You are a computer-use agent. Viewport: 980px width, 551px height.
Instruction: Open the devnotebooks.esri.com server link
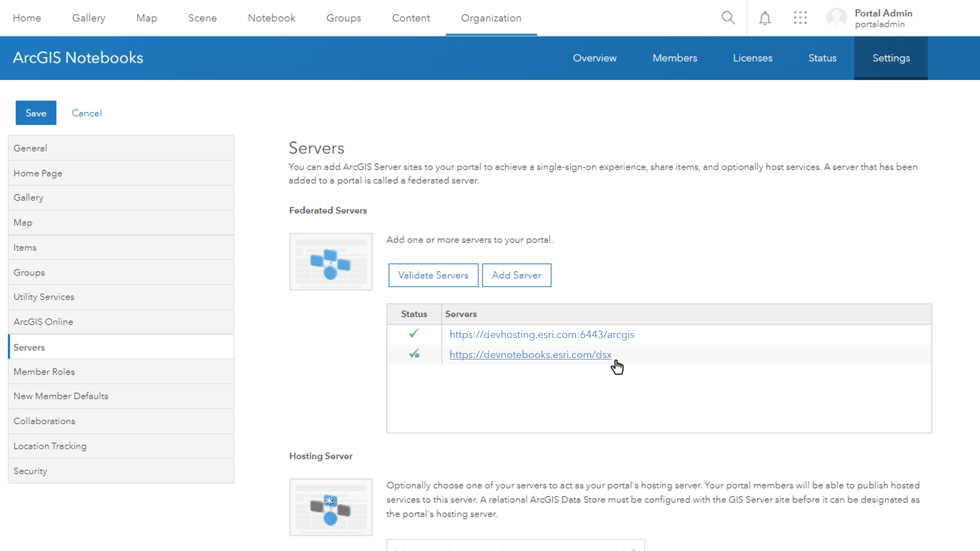pos(530,354)
